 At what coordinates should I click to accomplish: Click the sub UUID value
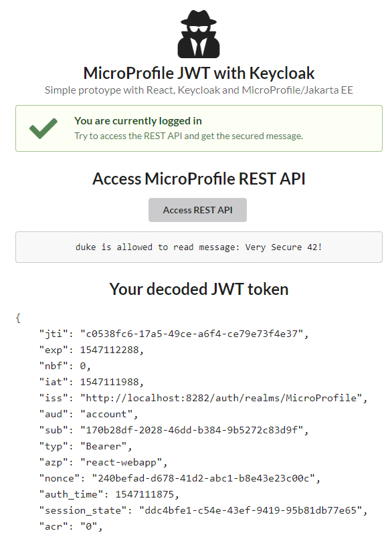pyautogui.click(x=191, y=430)
